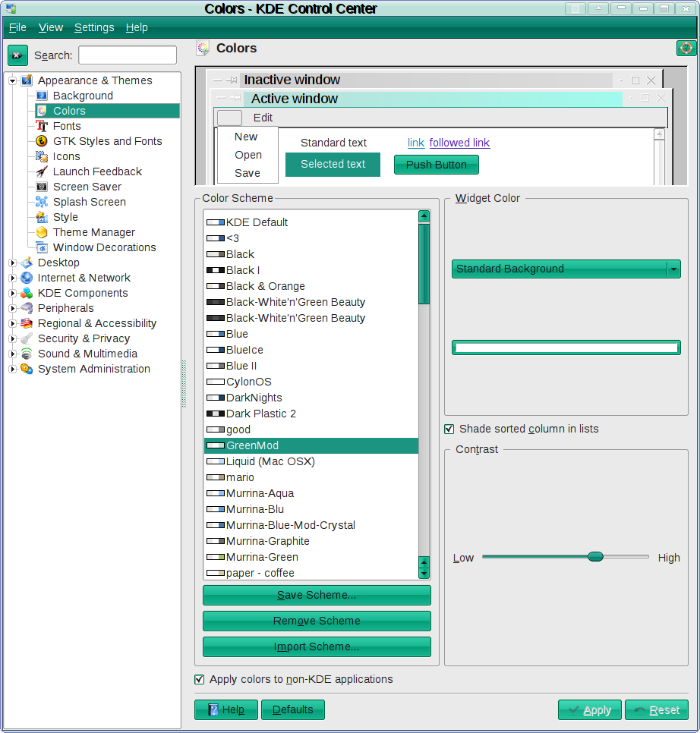This screenshot has height=733, width=700.
Task: Click the Peripherals category icon
Action: coord(27,308)
